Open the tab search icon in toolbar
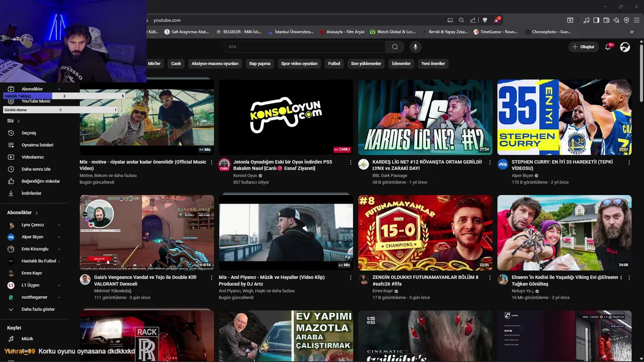644x362 pixels. pyautogui.click(x=570, y=20)
